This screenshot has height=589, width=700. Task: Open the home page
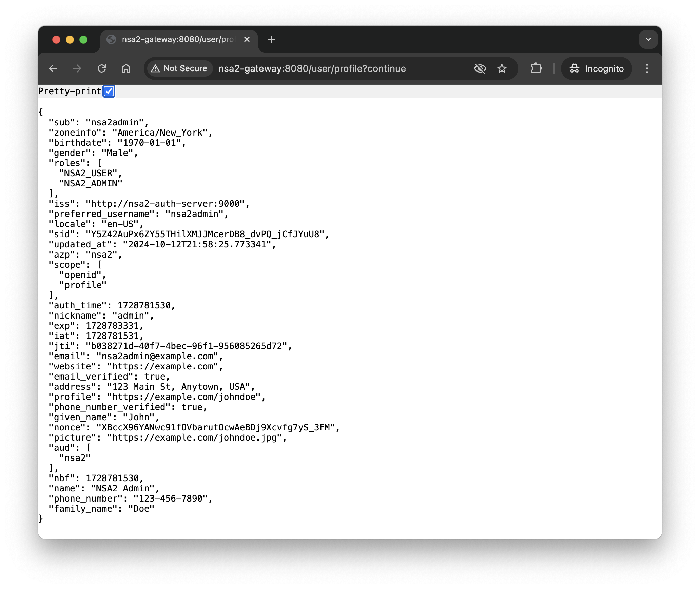tap(126, 69)
